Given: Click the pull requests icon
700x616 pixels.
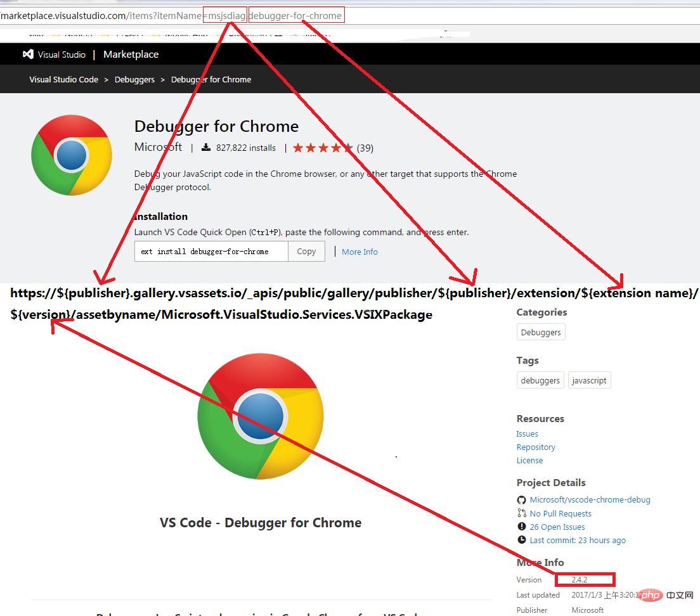Looking at the screenshot, I should point(522,513).
